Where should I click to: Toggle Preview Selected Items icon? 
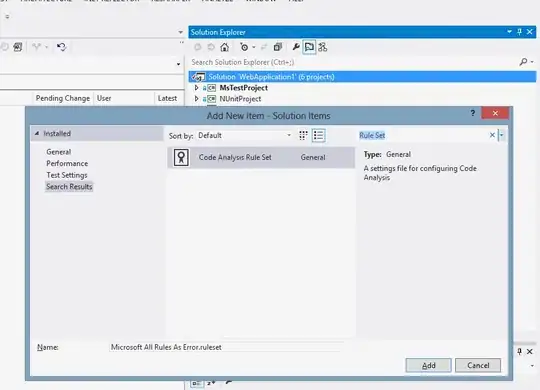click(x=309, y=47)
